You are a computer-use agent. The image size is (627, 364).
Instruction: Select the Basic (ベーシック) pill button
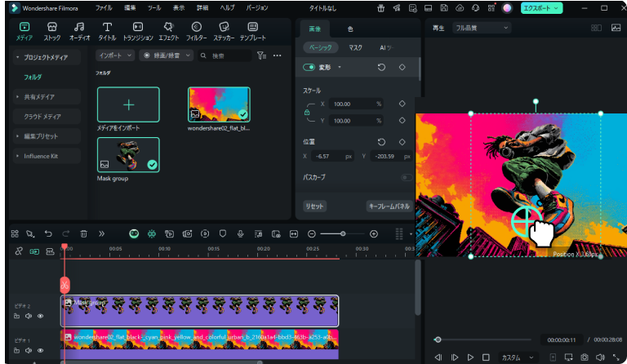[x=320, y=47]
